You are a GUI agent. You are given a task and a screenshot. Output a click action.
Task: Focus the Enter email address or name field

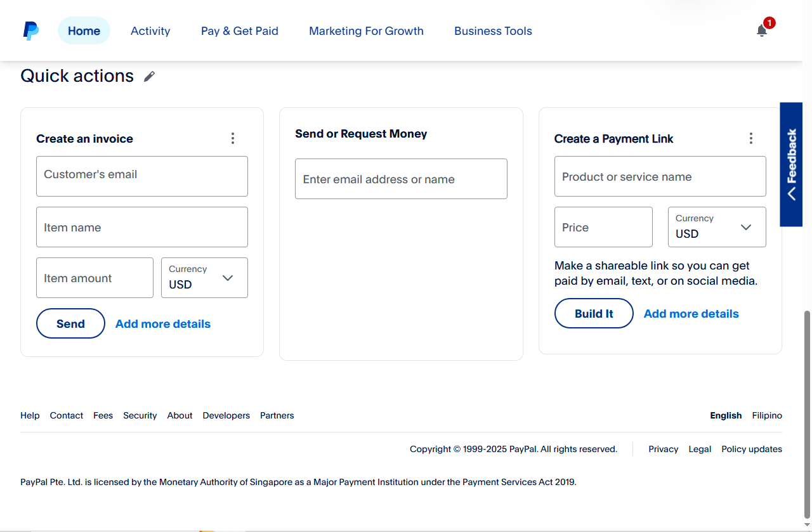401,179
